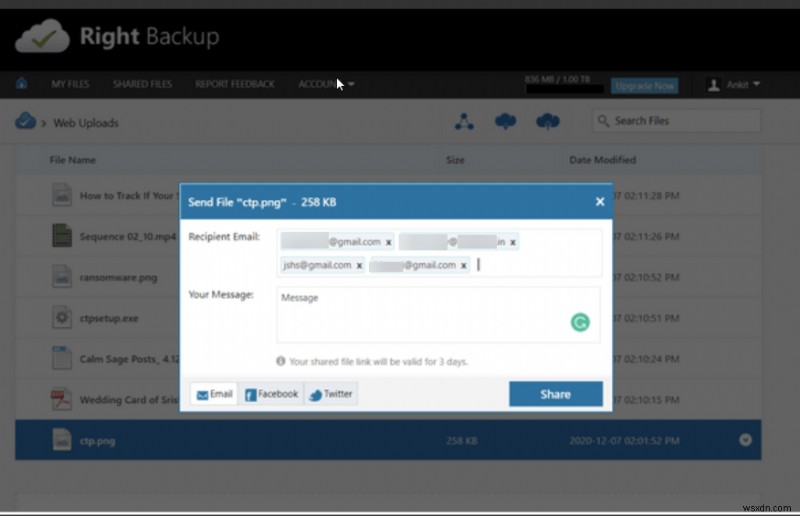The width and height of the screenshot is (800, 516).
Task: Remove the last gmail.com recipient chip
Action: 463,265
